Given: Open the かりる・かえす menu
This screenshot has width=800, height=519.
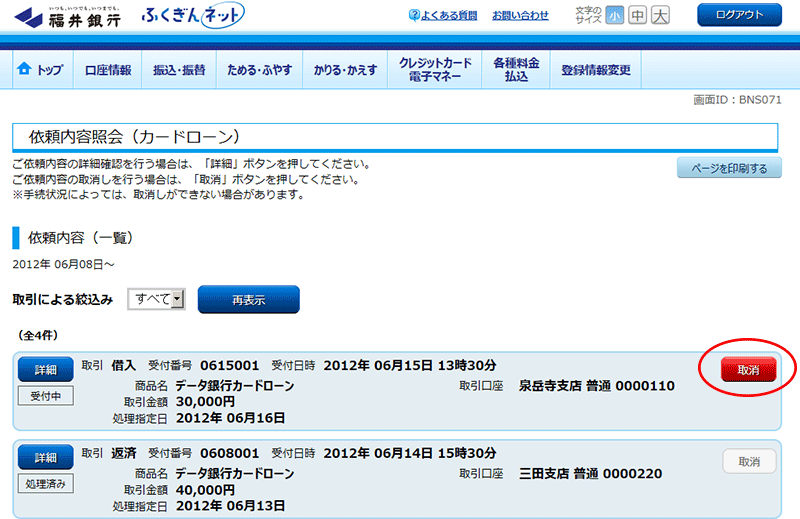Looking at the screenshot, I should coord(345,70).
